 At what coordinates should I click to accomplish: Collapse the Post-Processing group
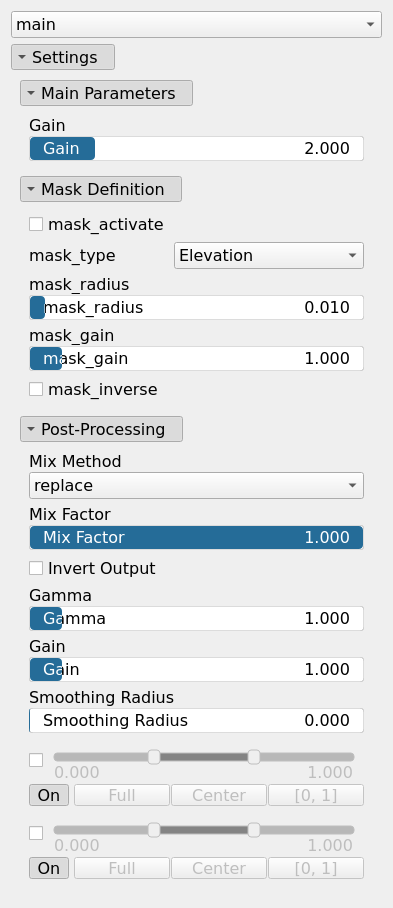tap(101, 429)
